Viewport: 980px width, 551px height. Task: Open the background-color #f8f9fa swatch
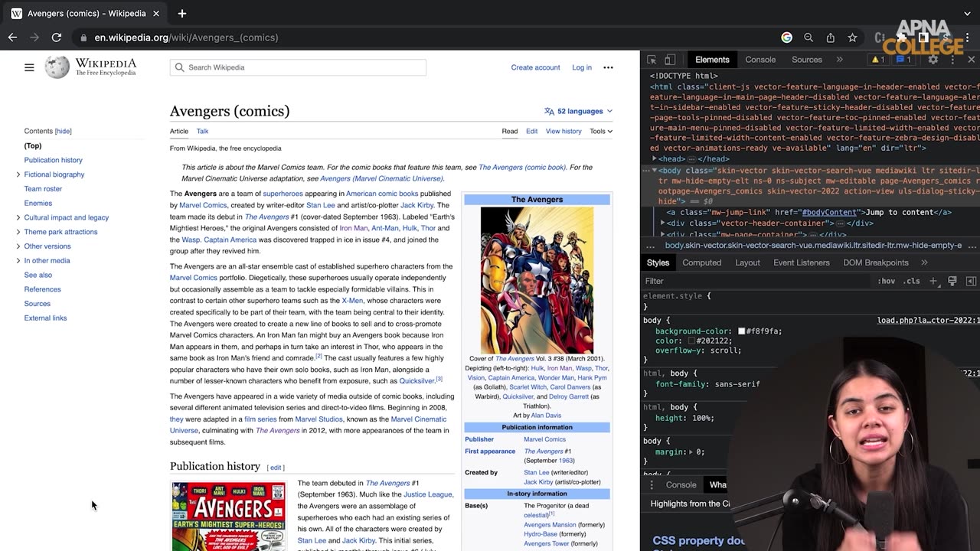pyautogui.click(x=741, y=331)
